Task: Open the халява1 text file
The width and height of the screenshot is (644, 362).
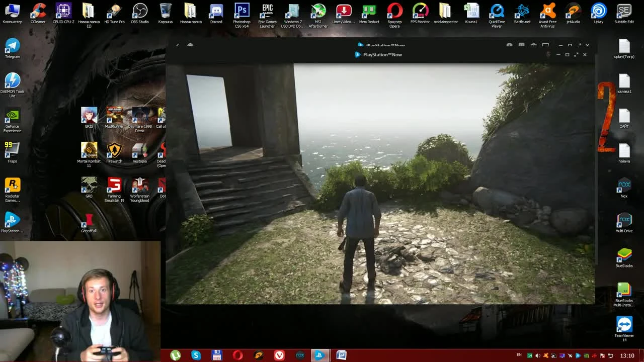Action: [x=624, y=83]
